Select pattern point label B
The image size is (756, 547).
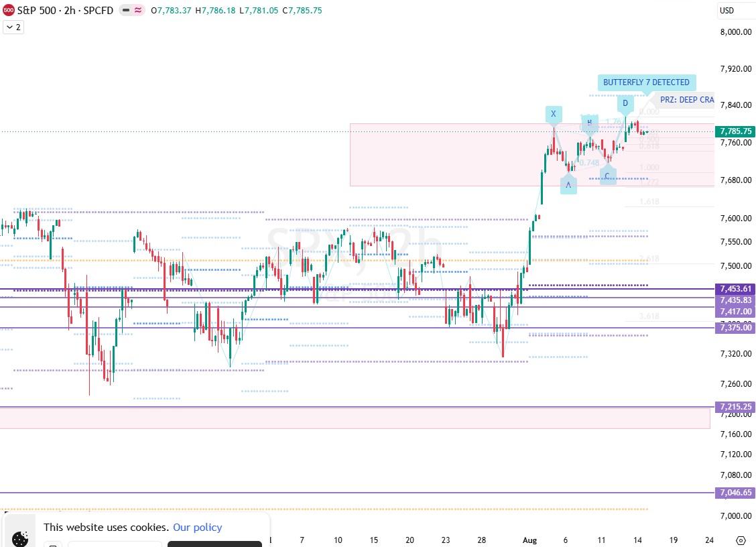pyautogui.click(x=589, y=123)
